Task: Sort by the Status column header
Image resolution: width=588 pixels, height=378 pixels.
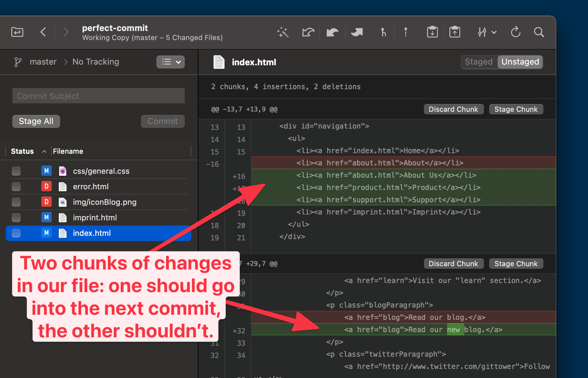Action: point(22,151)
